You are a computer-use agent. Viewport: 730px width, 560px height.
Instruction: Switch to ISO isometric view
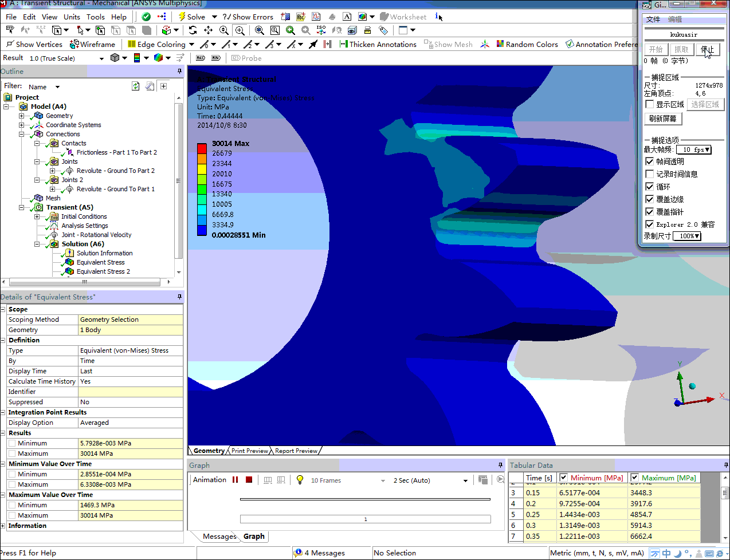321,30
